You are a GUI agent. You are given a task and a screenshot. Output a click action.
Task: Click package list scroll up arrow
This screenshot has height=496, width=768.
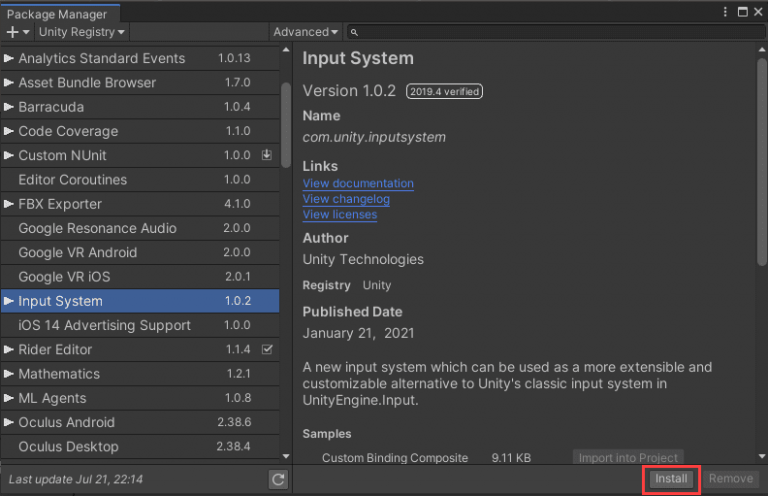coord(286,50)
